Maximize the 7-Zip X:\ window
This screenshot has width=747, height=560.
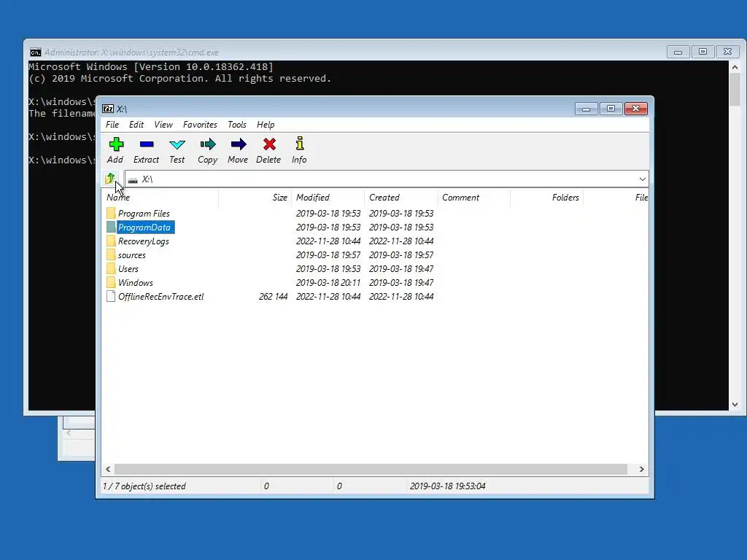click(611, 109)
